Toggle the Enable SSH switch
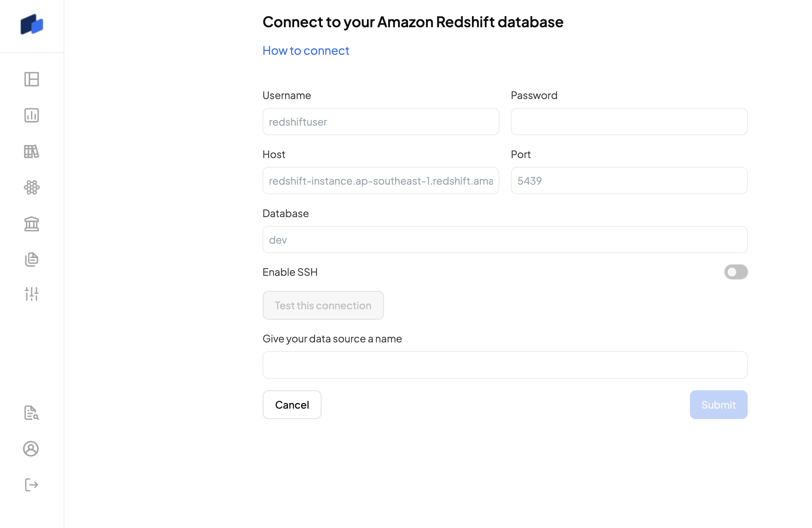Screen dimensions: 812x528 pyautogui.click(x=736, y=272)
